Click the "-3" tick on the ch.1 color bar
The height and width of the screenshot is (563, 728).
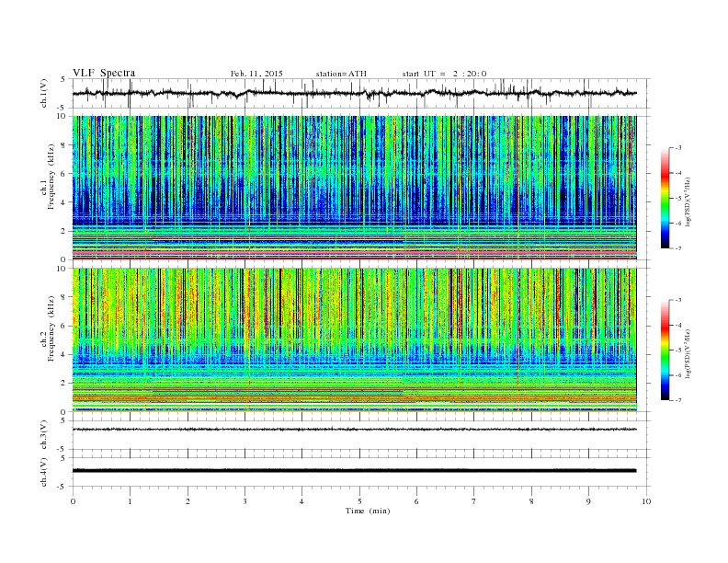tap(678, 148)
